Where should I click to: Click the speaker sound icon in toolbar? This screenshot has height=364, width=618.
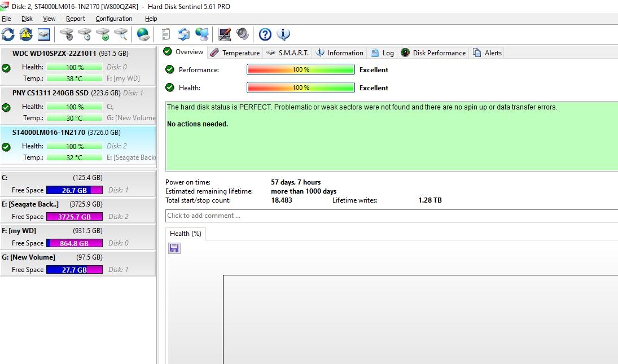243,34
